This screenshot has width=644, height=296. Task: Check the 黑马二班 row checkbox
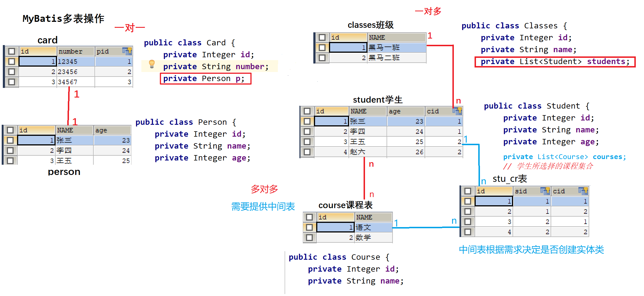[322, 58]
